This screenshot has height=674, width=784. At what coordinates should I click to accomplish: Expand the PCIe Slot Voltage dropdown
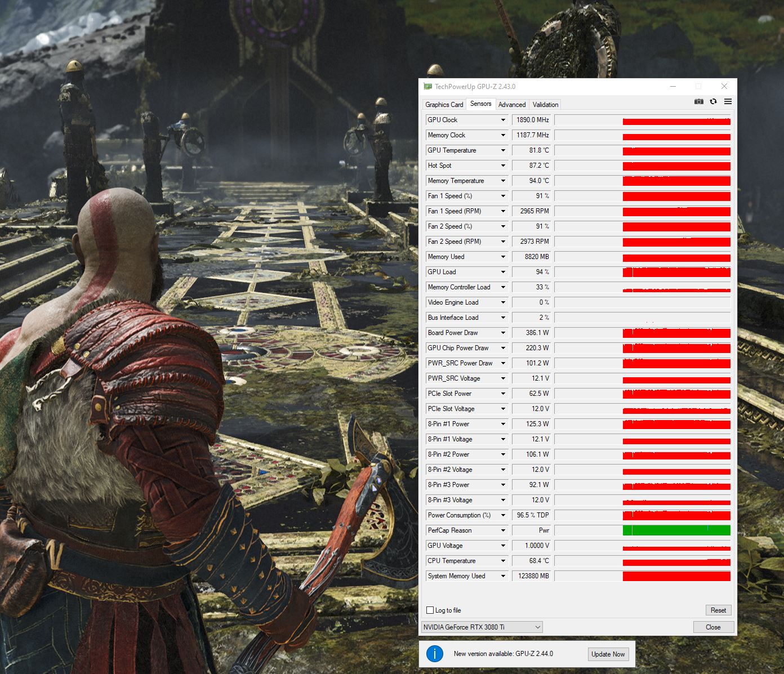point(503,409)
